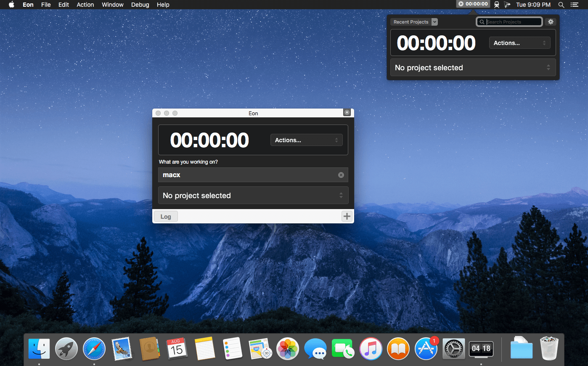
Task: Click the Eon timer menu bar item
Action: point(473,4)
